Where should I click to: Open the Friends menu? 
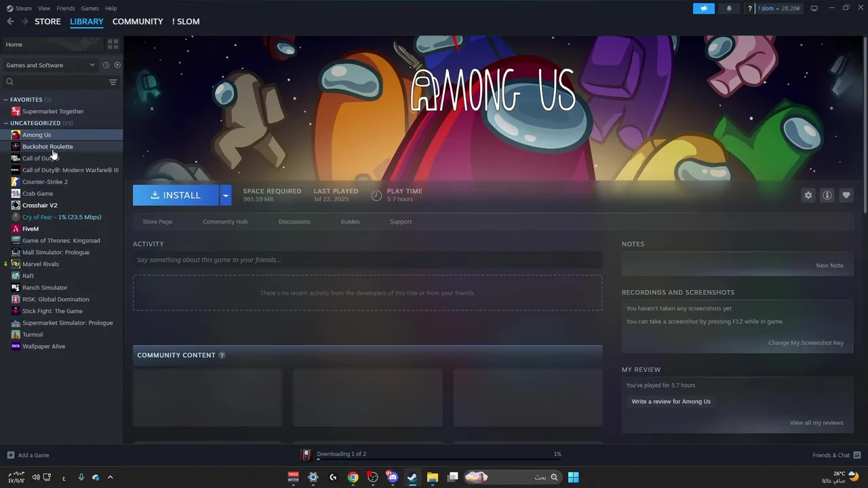[66, 8]
